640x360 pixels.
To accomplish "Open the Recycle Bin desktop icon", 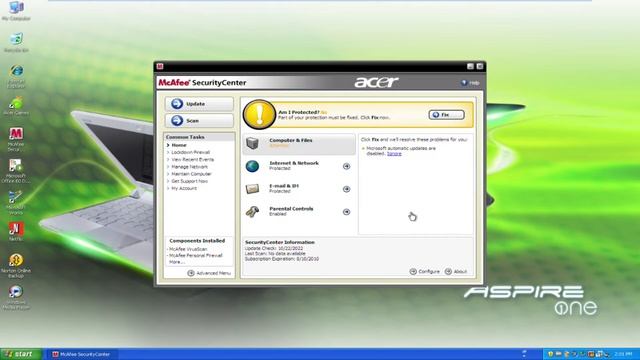I will click(16, 42).
